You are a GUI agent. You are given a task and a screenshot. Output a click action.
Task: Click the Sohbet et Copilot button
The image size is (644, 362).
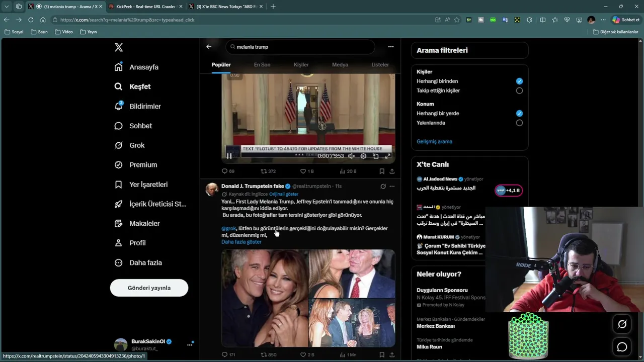pyautogui.click(x=626, y=20)
